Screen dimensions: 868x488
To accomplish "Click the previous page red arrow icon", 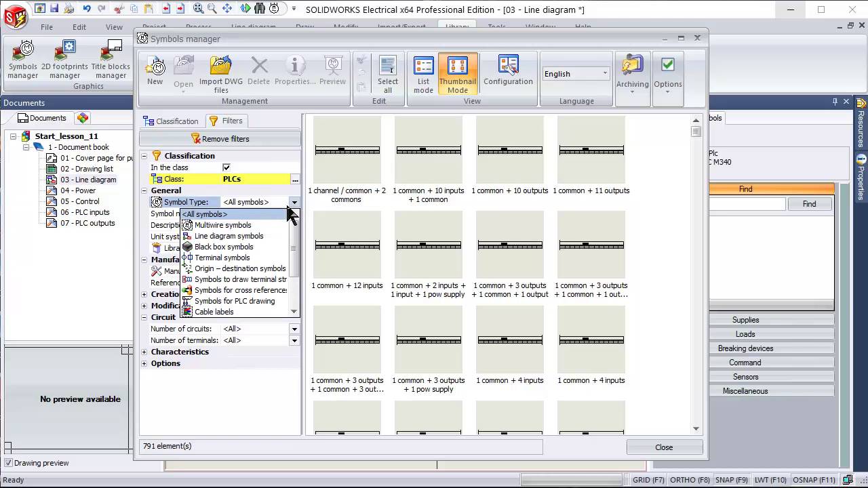I will point(166,9).
